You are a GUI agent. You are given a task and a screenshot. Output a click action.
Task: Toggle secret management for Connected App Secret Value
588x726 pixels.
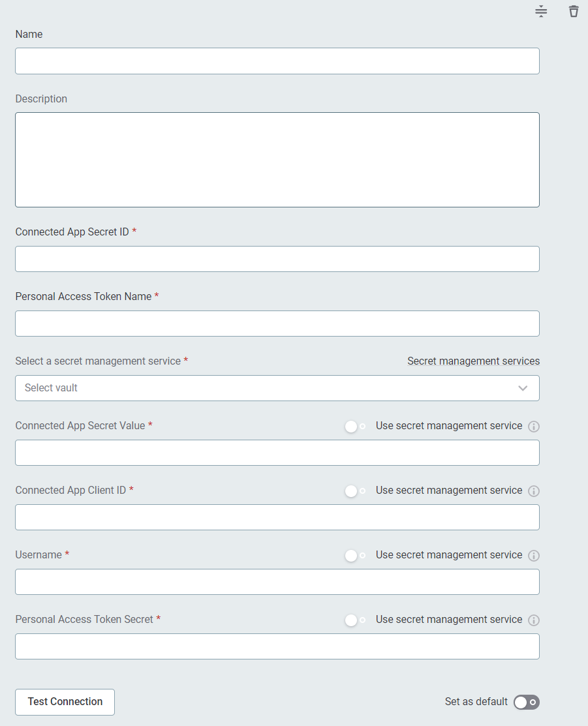[x=355, y=426]
